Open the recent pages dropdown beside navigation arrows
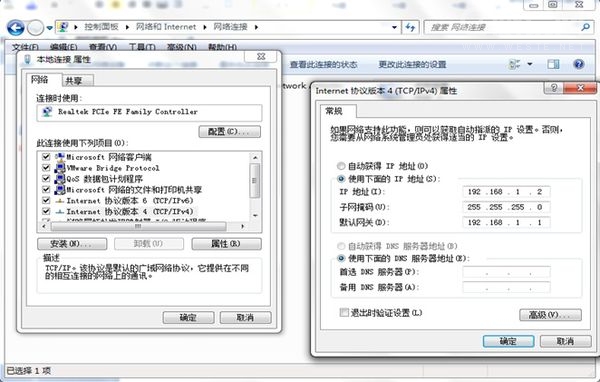Viewport: 600px width, 382px height. click(x=49, y=28)
